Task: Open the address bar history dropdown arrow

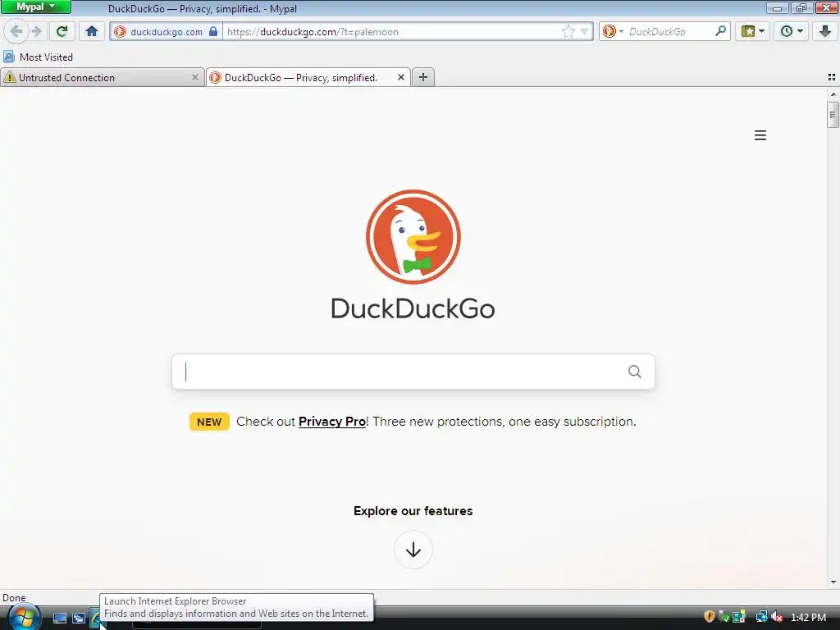Action: coord(584,32)
